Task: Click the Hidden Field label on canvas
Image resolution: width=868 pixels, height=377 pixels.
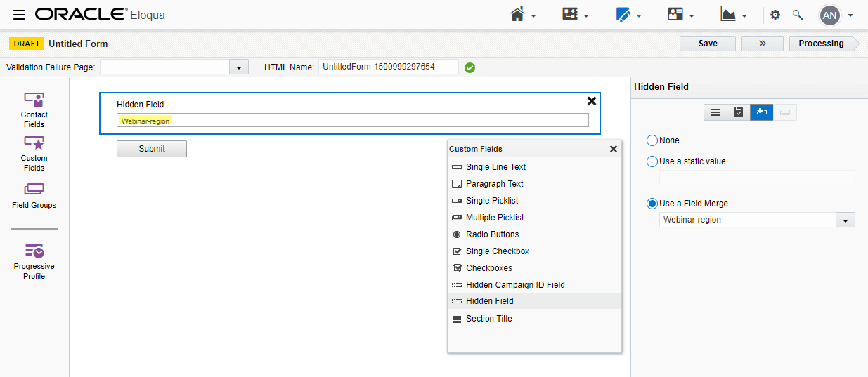Action: [141, 105]
